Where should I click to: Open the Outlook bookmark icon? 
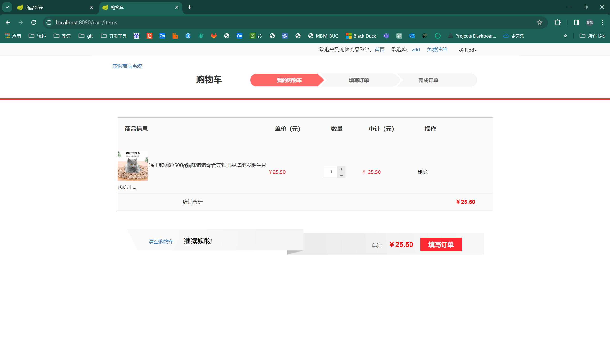point(412,36)
